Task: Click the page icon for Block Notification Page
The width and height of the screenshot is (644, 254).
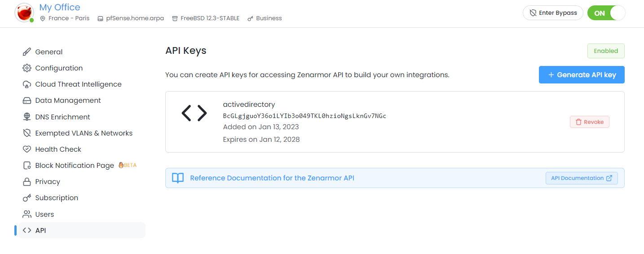Action: [x=27, y=166]
